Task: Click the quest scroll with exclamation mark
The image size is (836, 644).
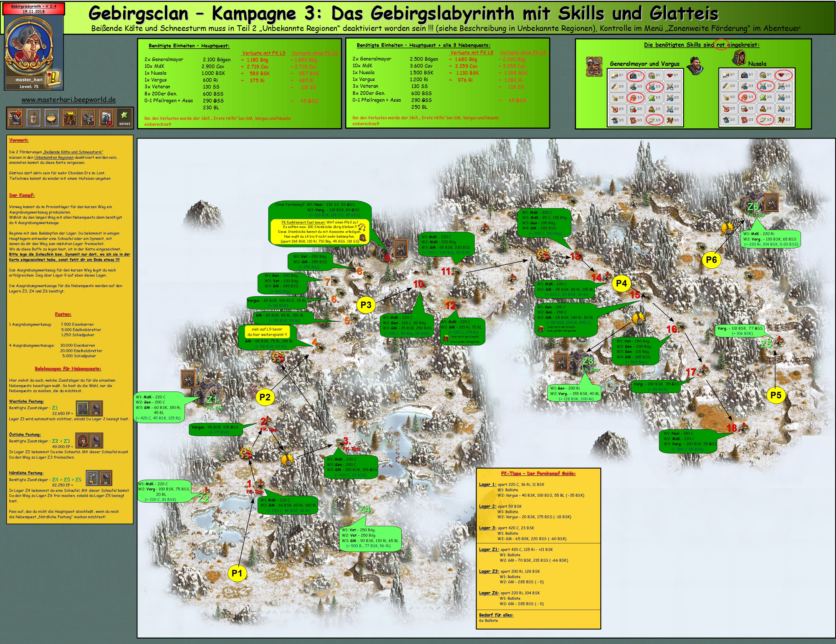Action: [x=54, y=78]
